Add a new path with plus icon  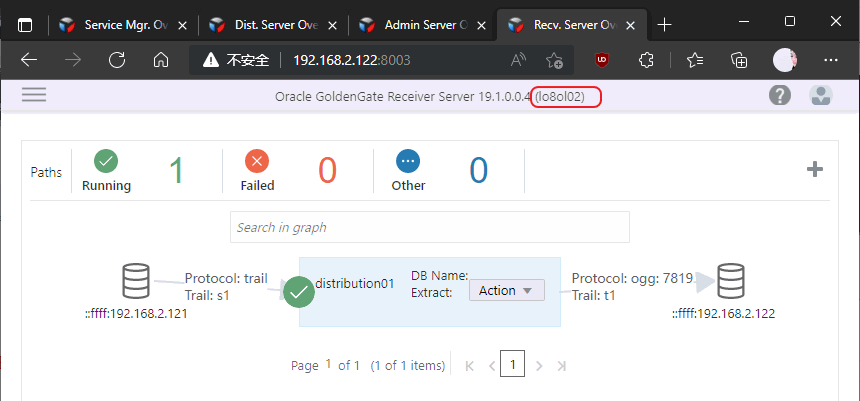[814, 170]
